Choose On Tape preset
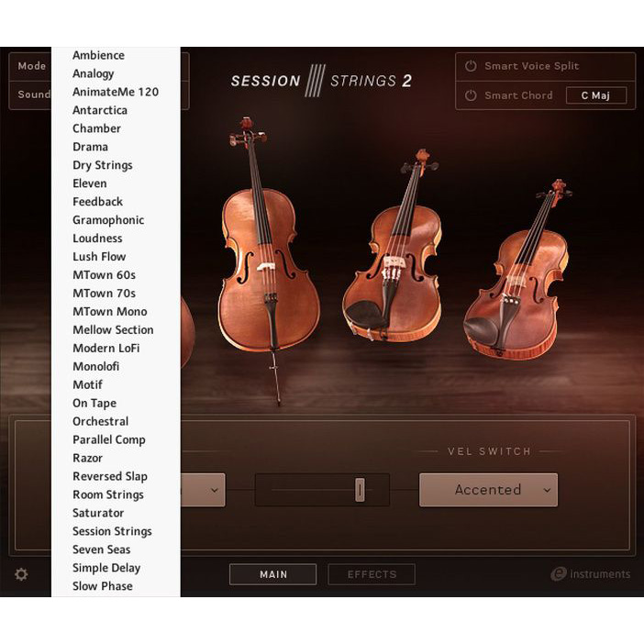The width and height of the screenshot is (644, 644). click(94, 404)
